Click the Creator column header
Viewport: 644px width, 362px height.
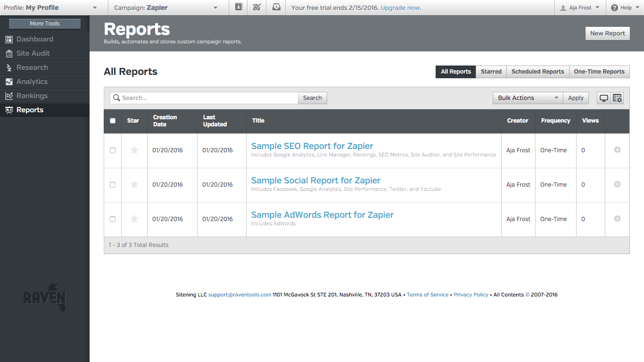pos(518,121)
